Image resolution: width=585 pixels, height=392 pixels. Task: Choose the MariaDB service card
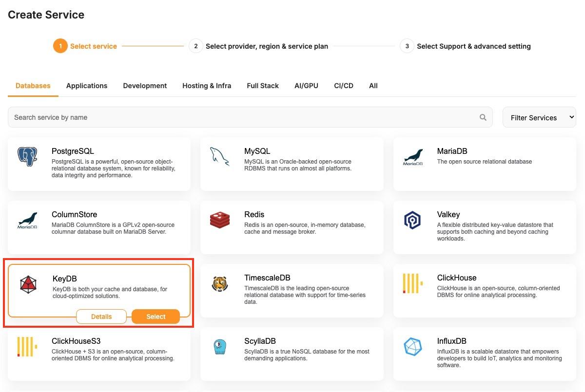pos(484,163)
